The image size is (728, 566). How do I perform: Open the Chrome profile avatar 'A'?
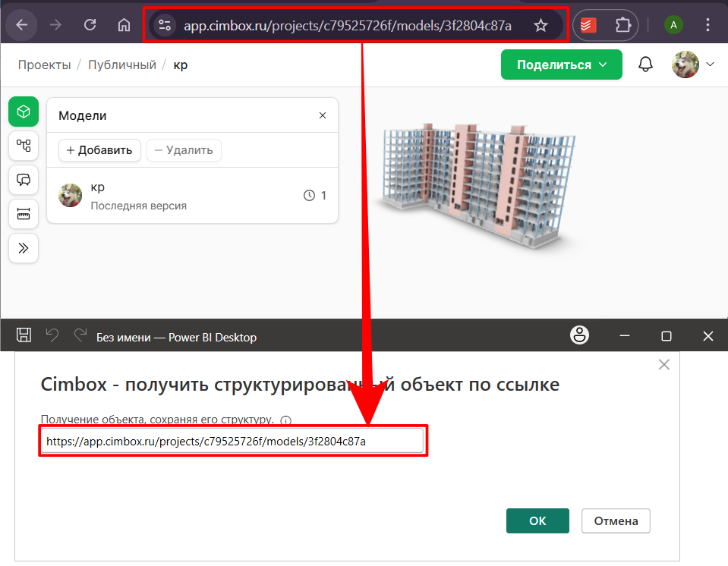[673, 25]
